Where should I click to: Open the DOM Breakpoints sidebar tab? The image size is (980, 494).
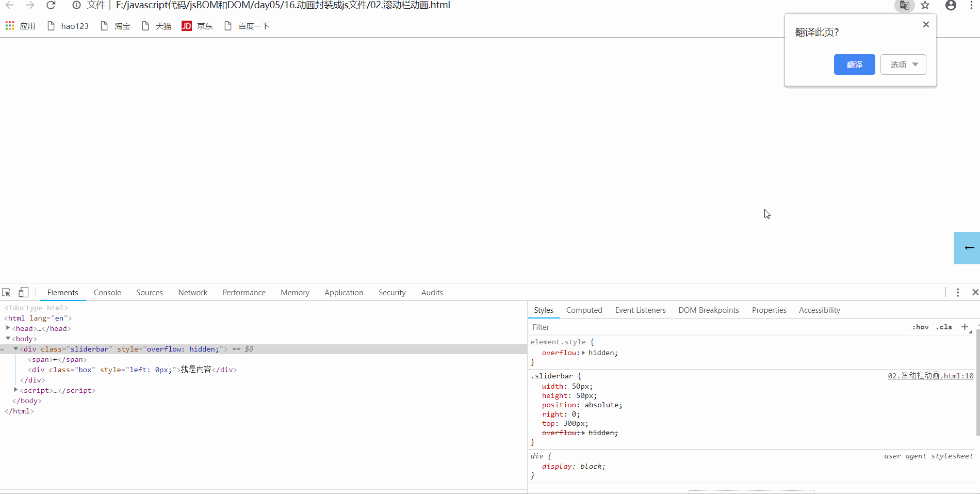pos(708,310)
